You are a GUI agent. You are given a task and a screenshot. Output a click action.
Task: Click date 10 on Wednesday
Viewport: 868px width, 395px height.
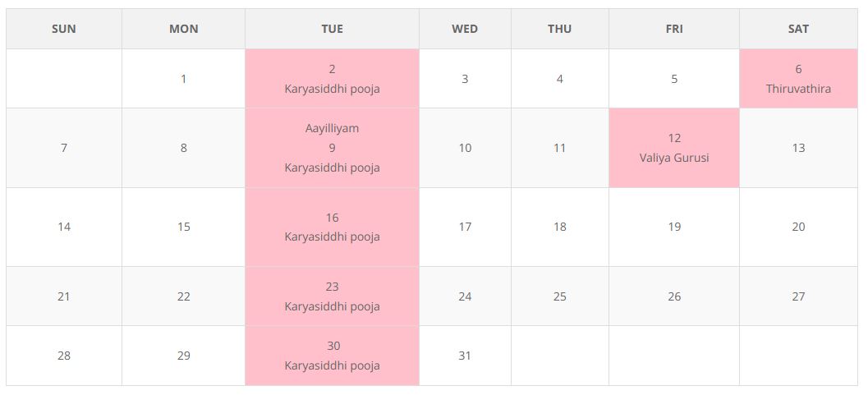click(x=465, y=148)
